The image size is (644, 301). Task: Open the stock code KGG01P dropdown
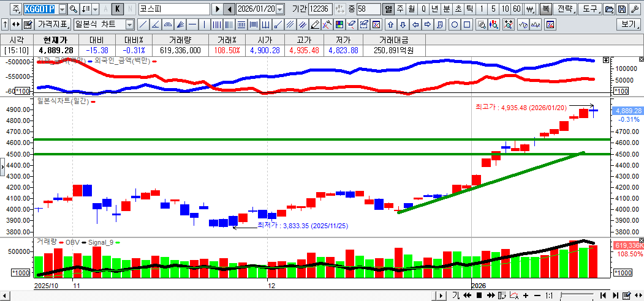(61, 9)
